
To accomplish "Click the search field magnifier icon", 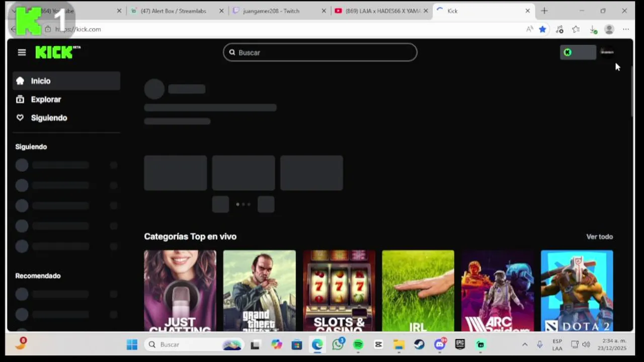I will tap(232, 52).
